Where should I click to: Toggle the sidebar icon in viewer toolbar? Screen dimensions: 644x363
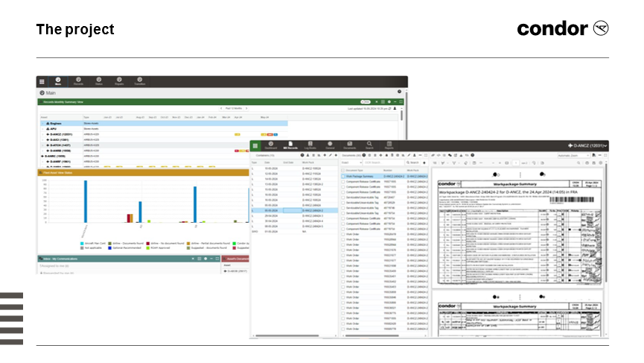tap(435, 162)
